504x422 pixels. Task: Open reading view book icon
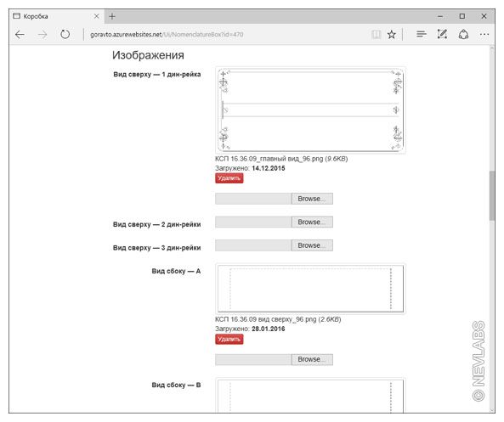[x=376, y=34]
